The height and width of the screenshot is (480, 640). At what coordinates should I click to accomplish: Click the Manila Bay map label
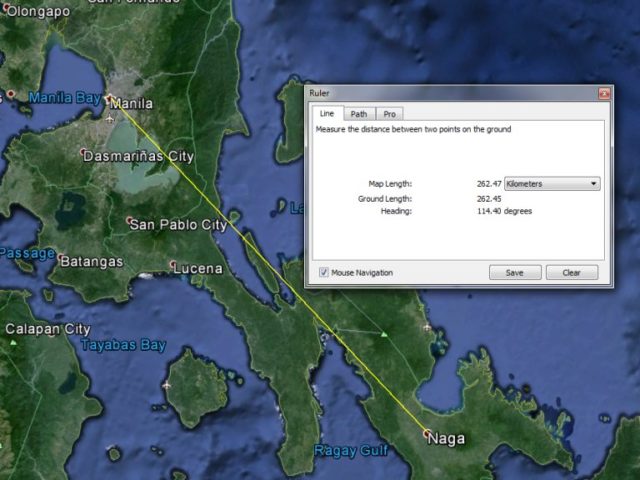[64, 98]
